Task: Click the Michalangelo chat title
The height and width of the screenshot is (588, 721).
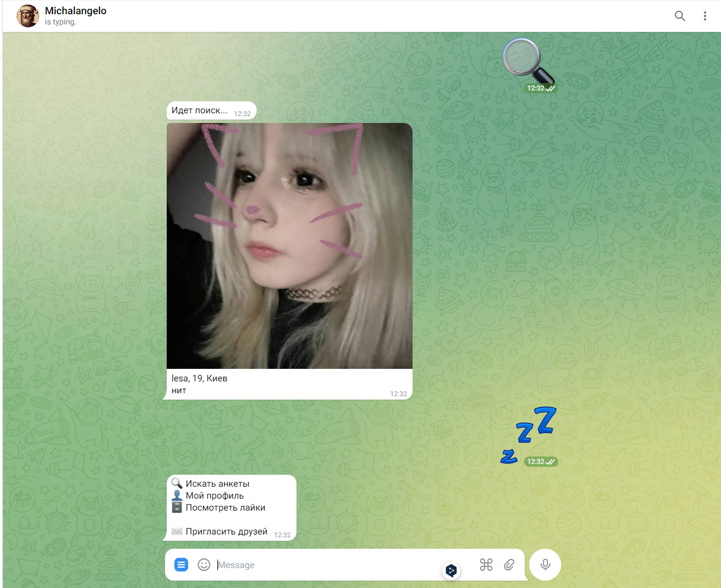Action: (x=76, y=11)
